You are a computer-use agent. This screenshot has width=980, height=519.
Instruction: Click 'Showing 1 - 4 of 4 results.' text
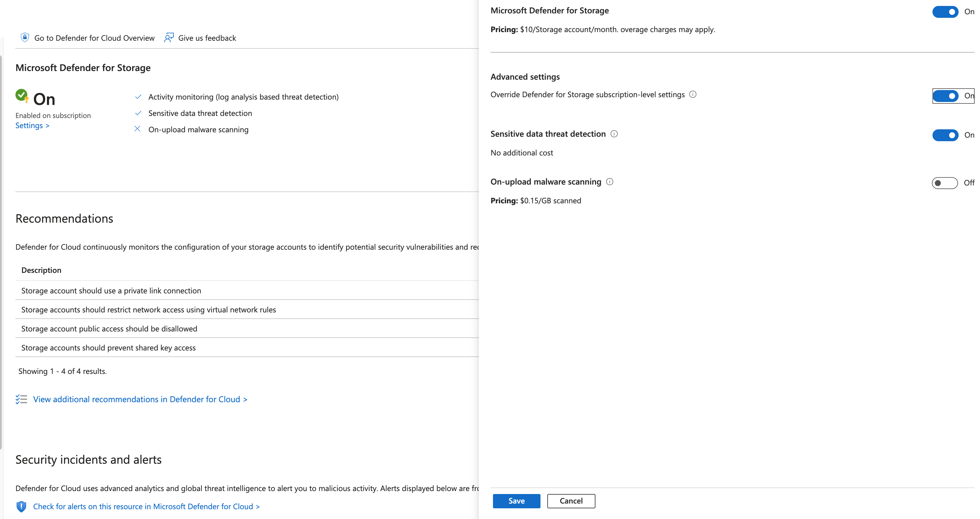pyautogui.click(x=62, y=371)
